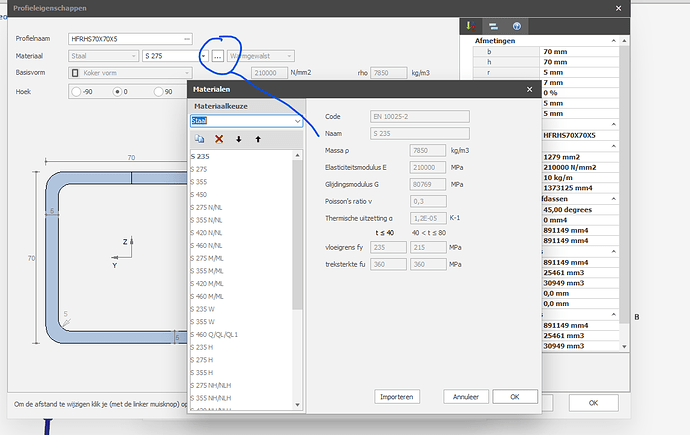Click OK in the Profieleigenschappen window

pyautogui.click(x=593, y=403)
